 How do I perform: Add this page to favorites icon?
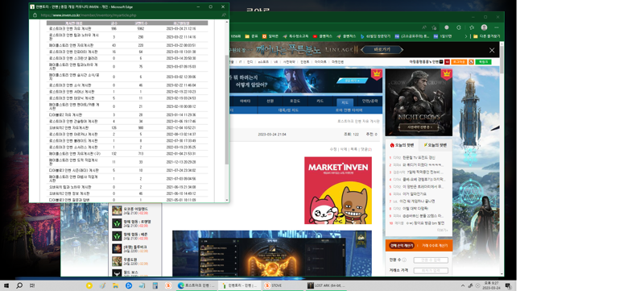pos(434,27)
